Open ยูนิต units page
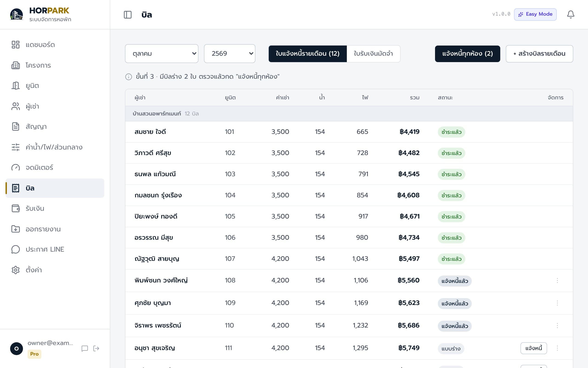 coord(55,86)
